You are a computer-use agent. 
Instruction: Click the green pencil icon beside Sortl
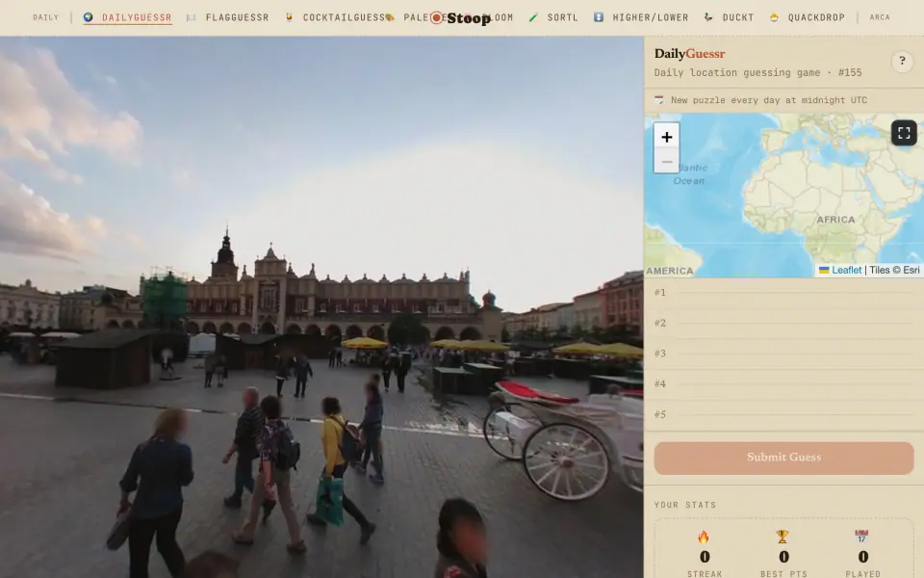533,17
